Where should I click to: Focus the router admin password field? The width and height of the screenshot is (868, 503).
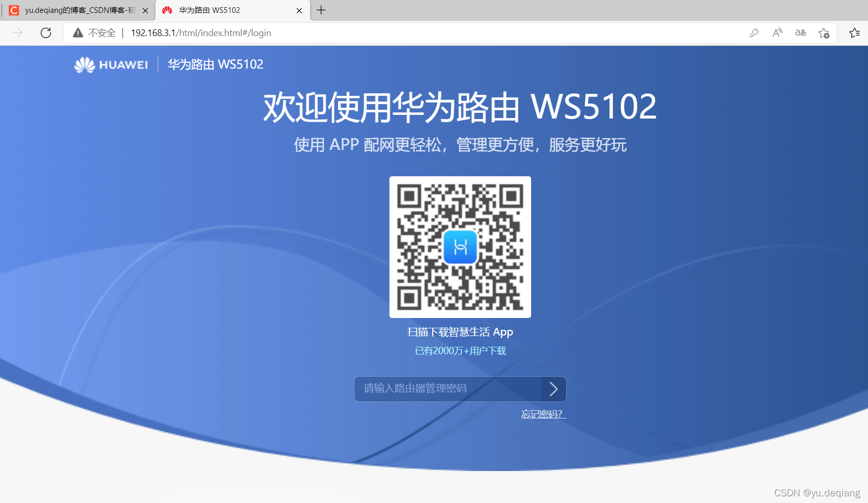[x=448, y=389]
